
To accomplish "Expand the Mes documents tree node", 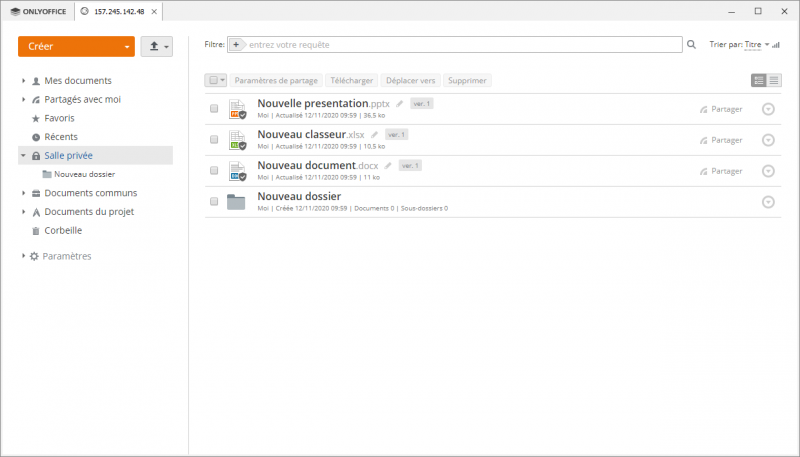I will click(23, 81).
